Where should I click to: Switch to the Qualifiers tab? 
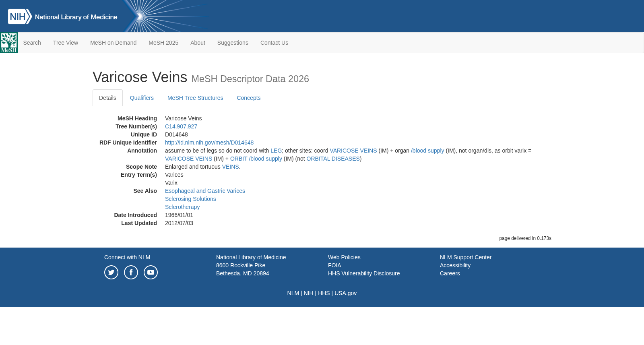pos(142,98)
